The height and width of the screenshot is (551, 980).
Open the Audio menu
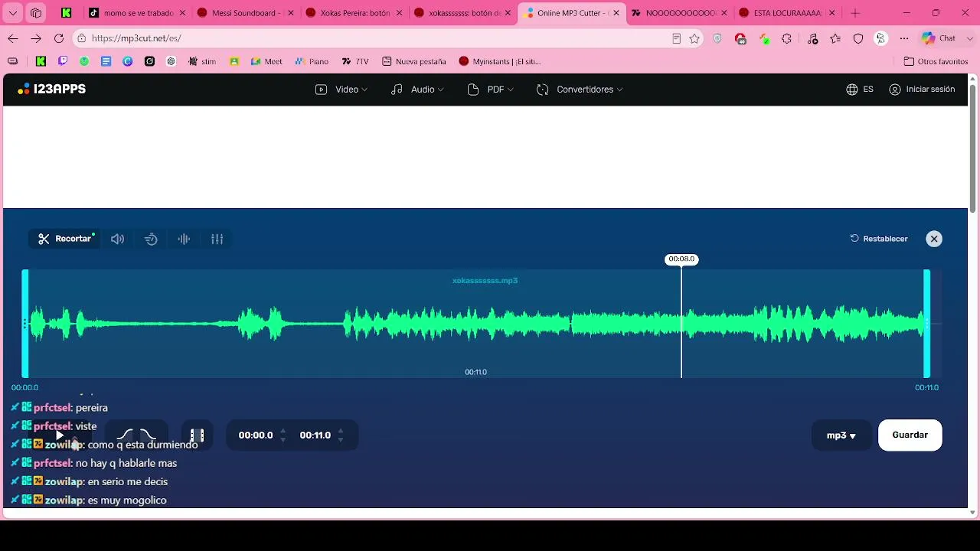pyautogui.click(x=417, y=90)
